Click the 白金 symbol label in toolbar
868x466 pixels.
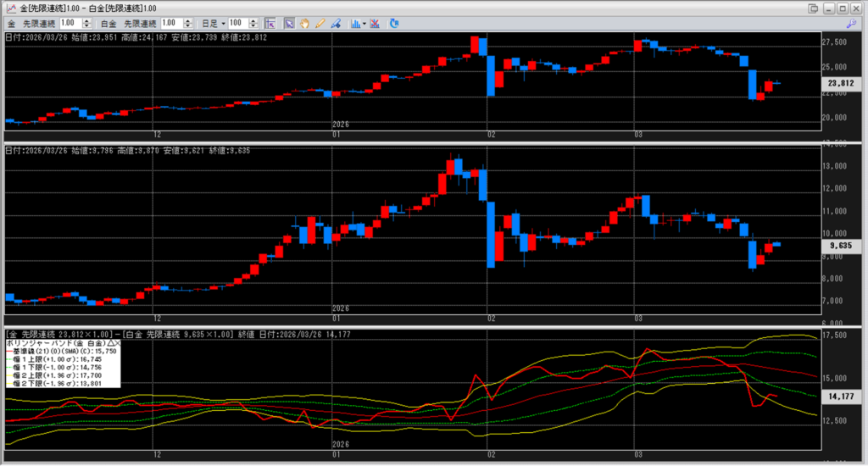(x=108, y=24)
